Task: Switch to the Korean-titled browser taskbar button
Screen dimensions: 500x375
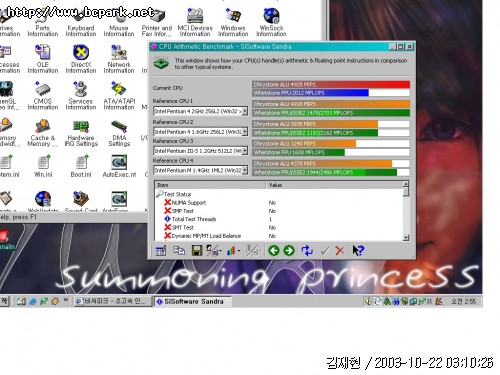Action: pos(112,302)
